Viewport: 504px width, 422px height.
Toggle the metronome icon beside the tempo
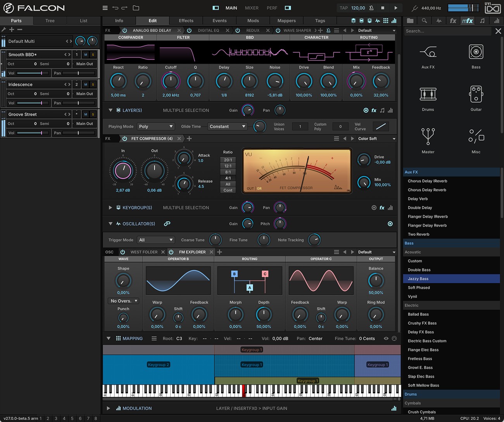click(x=371, y=8)
